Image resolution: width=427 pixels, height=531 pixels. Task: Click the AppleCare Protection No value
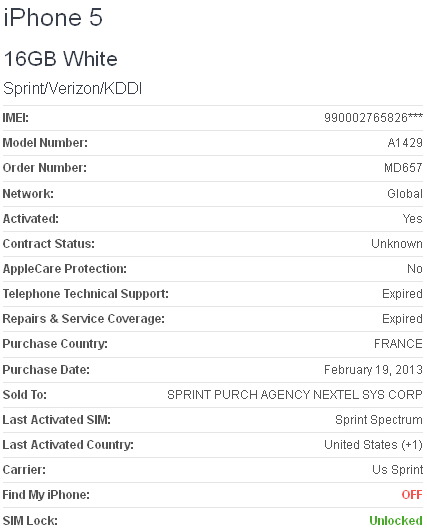coord(414,269)
